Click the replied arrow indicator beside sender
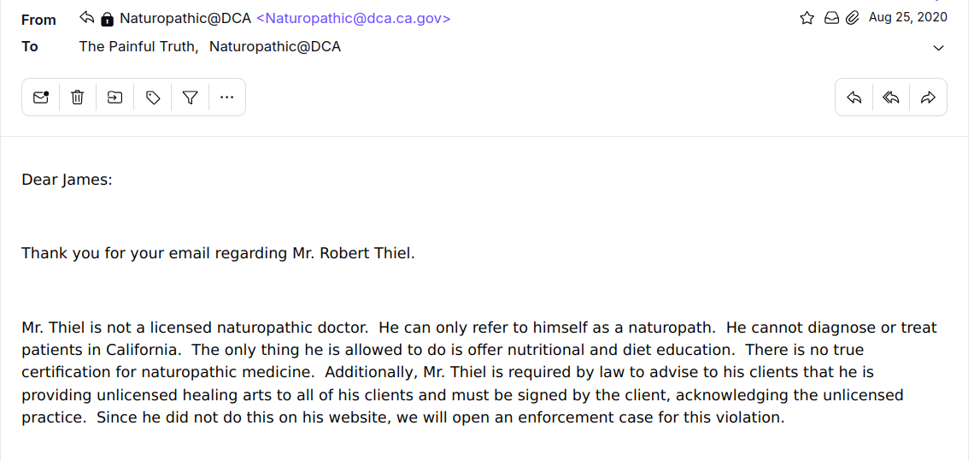Screen dimensions: 980x461 (86, 18)
